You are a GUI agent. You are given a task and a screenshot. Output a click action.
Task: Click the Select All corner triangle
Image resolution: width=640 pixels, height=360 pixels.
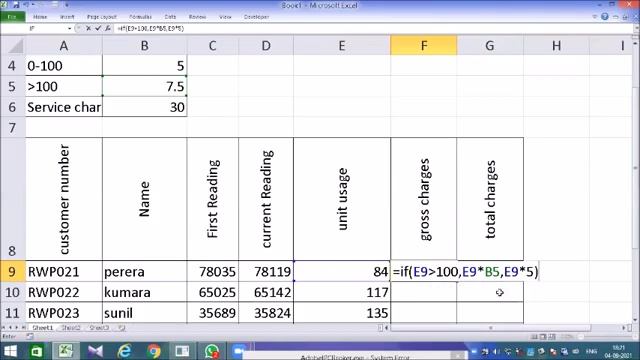(x=16, y=46)
